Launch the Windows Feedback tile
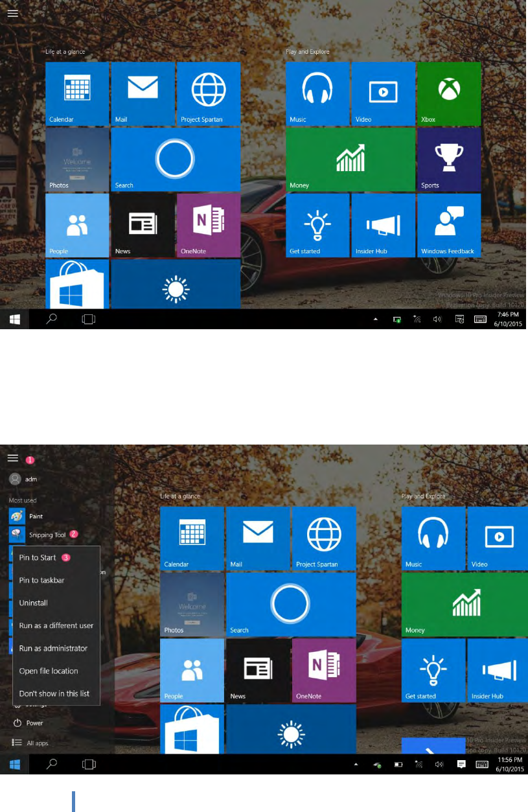This screenshot has width=528, height=812. 449,225
